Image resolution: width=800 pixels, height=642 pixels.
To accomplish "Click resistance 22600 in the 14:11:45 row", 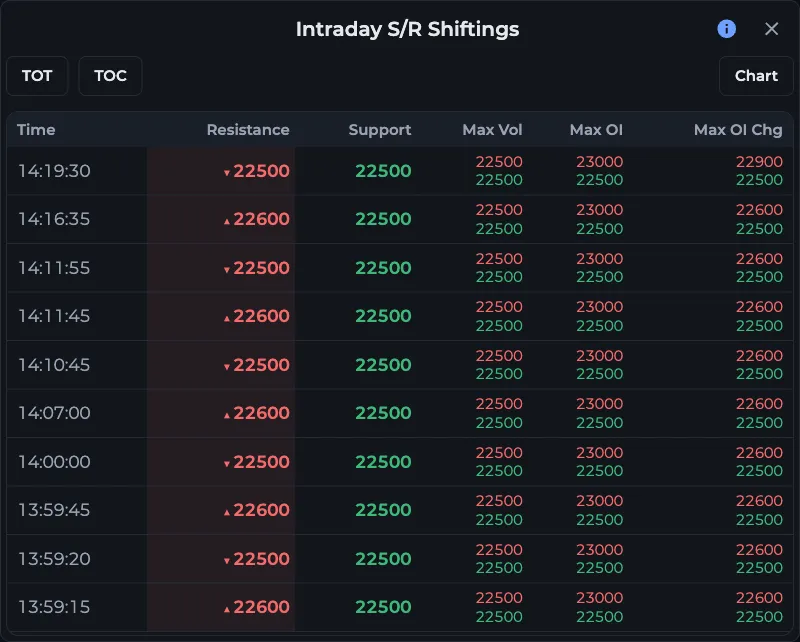I will [261, 316].
